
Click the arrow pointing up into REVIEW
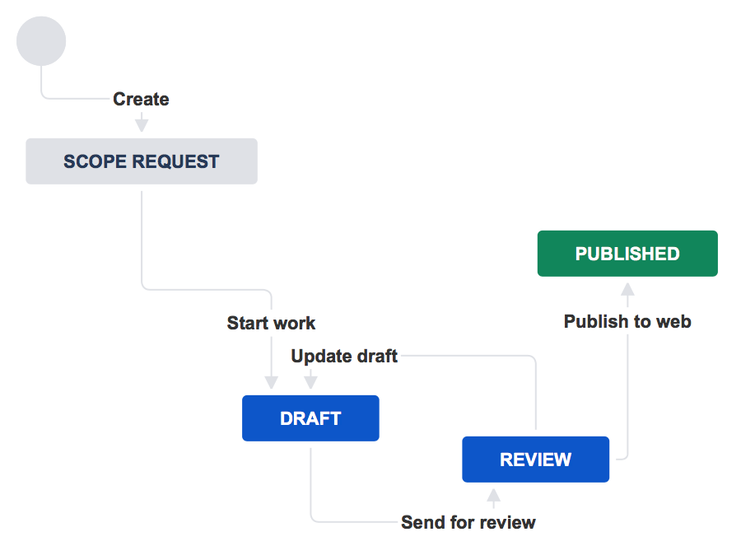coord(492,496)
